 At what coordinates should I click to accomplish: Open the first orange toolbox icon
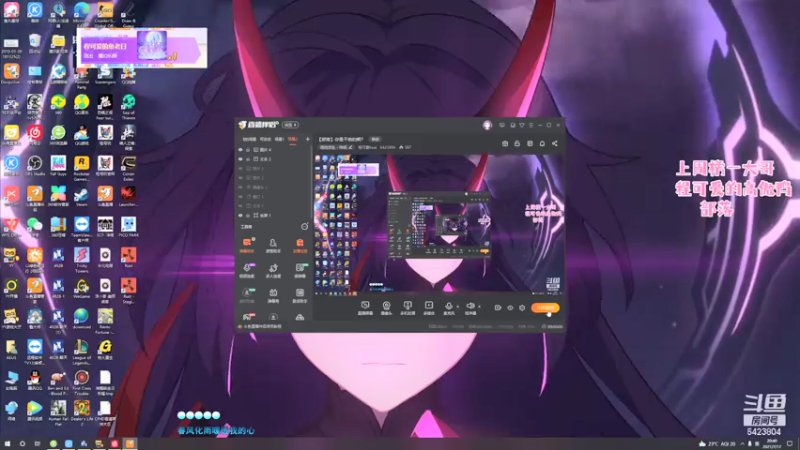[x=247, y=244]
